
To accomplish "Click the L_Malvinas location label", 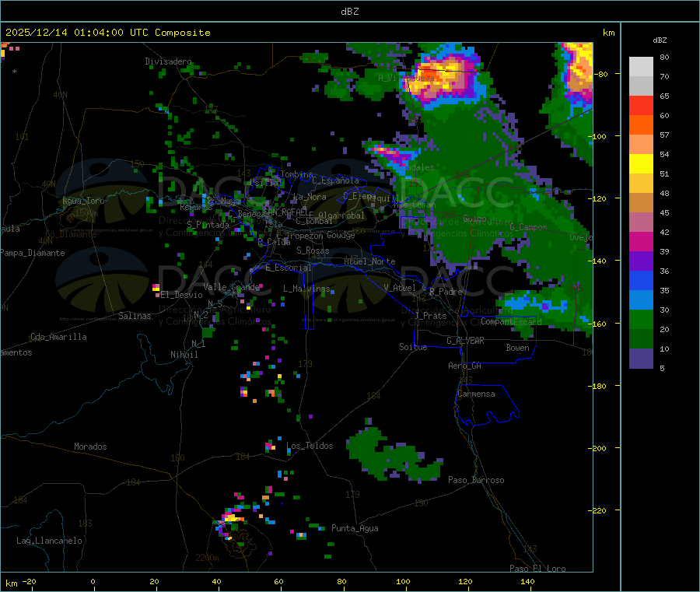I will pyautogui.click(x=306, y=289).
